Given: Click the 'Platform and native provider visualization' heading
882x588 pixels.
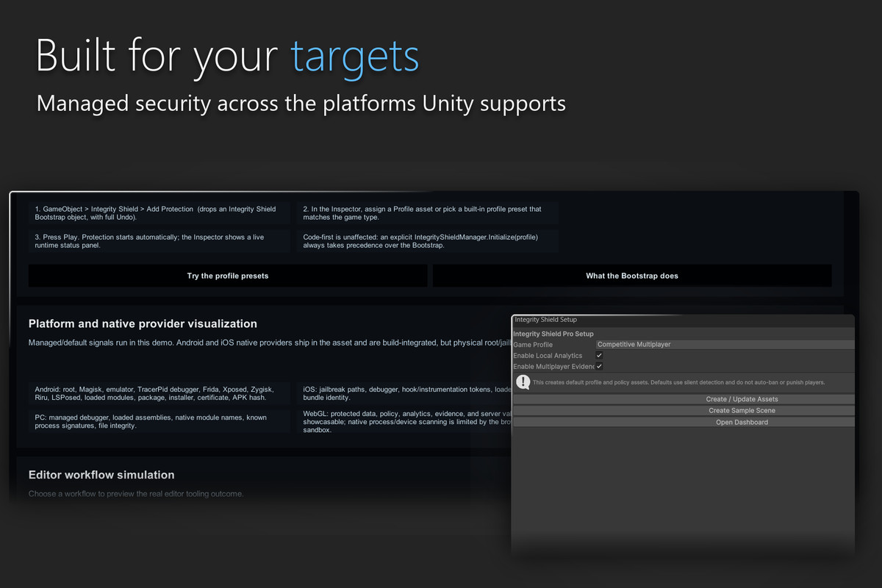Looking at the screenshot, I should (x=143, y=323).
